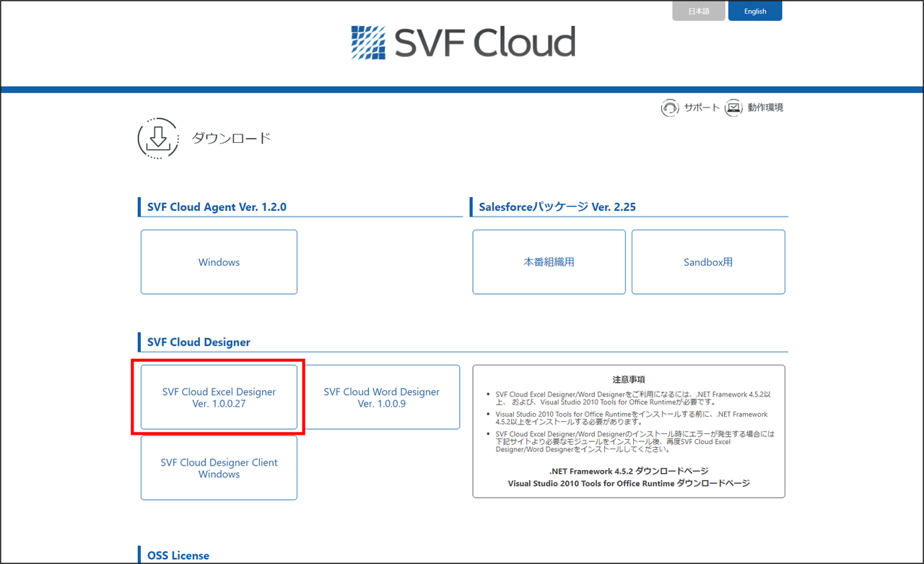Open Visual Studio 2010 Tools Runtime download page
Viewport: 924px width, 564px height.
[x=627, y=484]
